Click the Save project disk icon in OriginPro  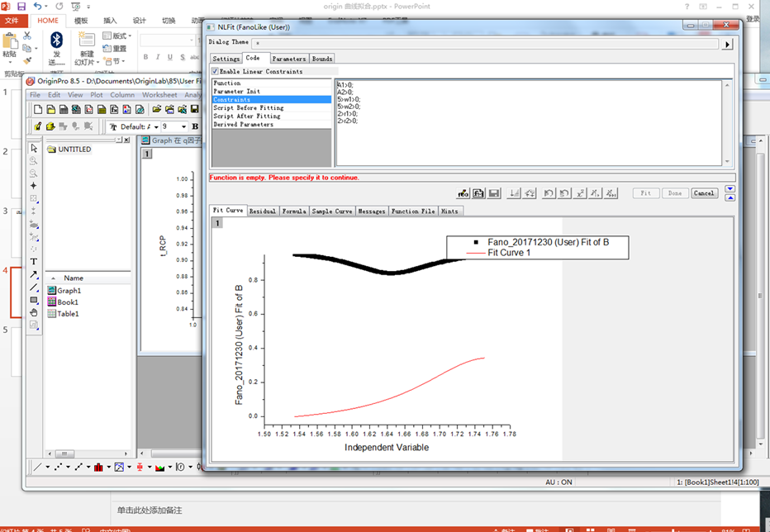pos(195,110)
